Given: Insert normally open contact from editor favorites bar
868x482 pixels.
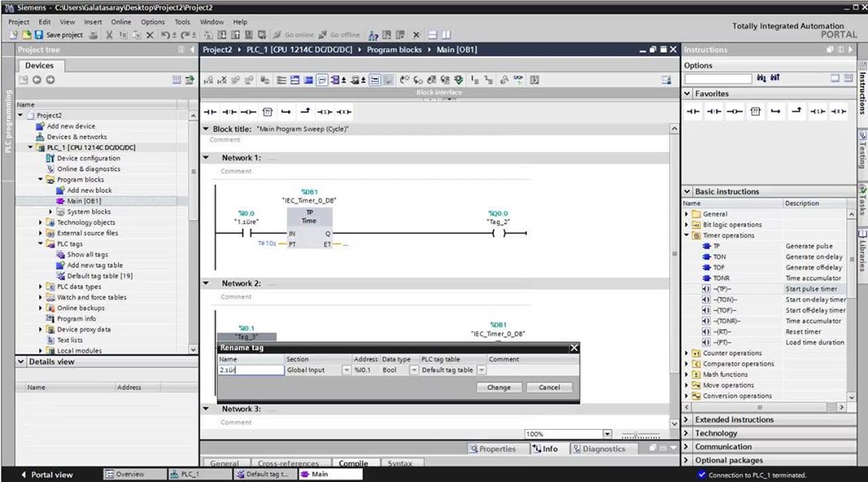Looking at the screenshot, I should [x=210, y=112].
